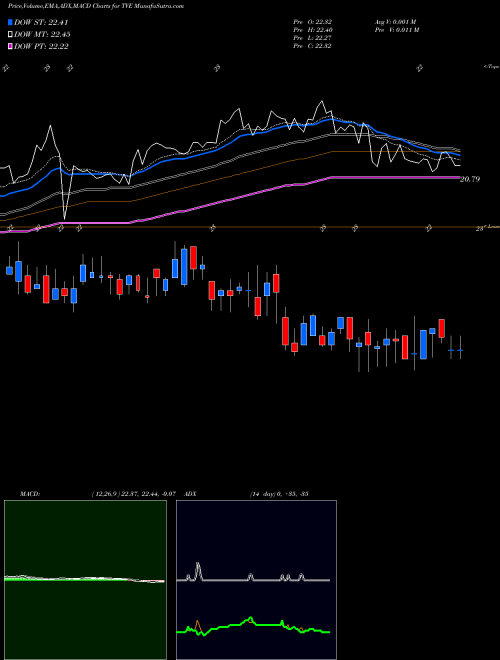Viewport: 500px width, 660px height.
Task: Click the white DOW MT legend swatch
Action: click(x=10, y=35)
